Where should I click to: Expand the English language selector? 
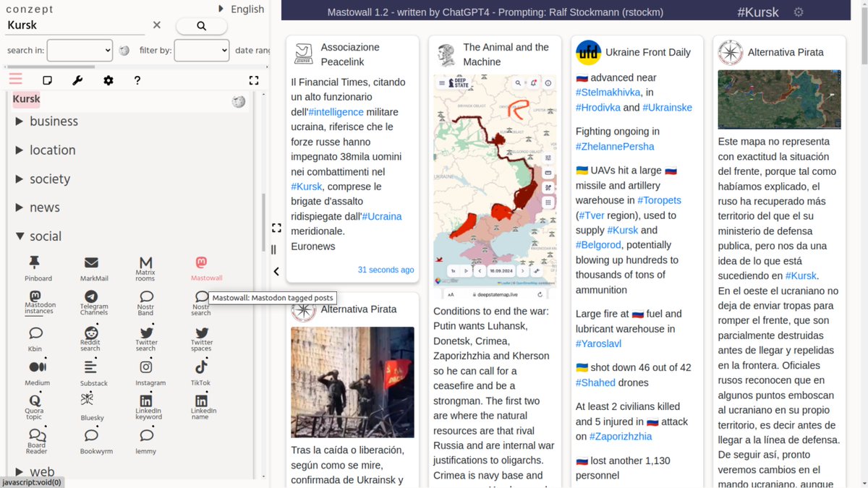point(242,9)
